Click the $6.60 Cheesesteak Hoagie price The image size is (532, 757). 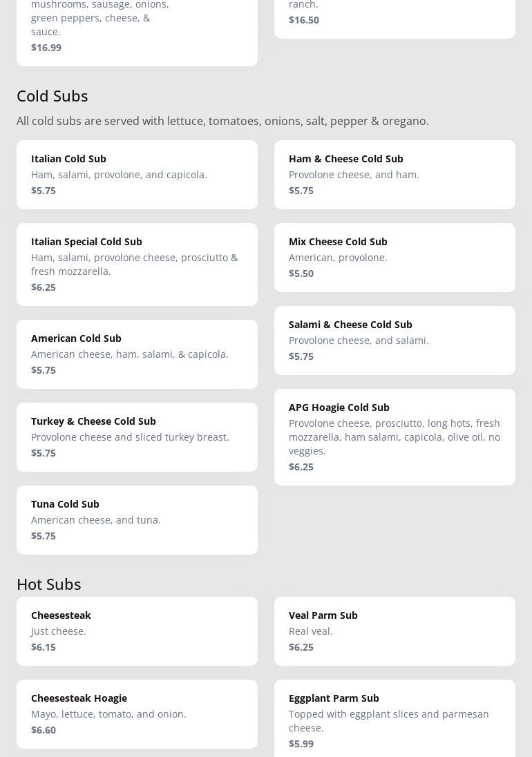coord(44,730)
